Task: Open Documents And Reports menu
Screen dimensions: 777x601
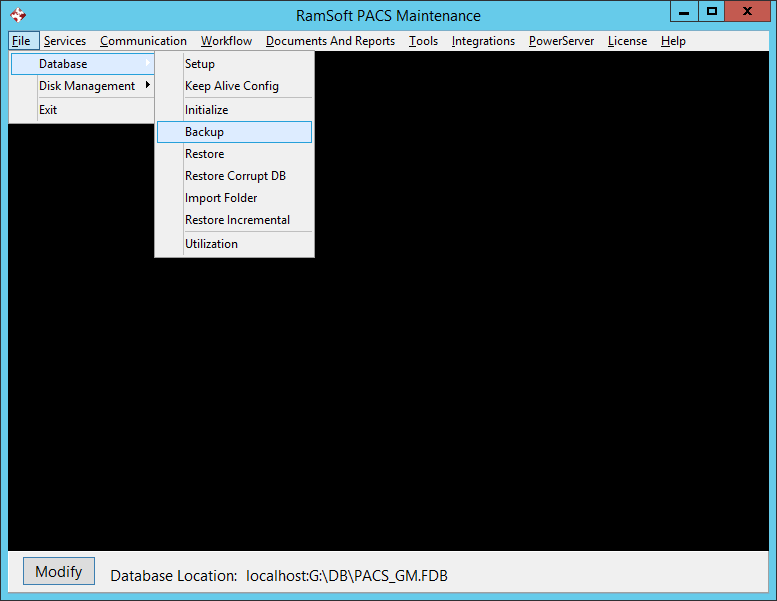Action: pyautogui.click(x=330, y=41)
